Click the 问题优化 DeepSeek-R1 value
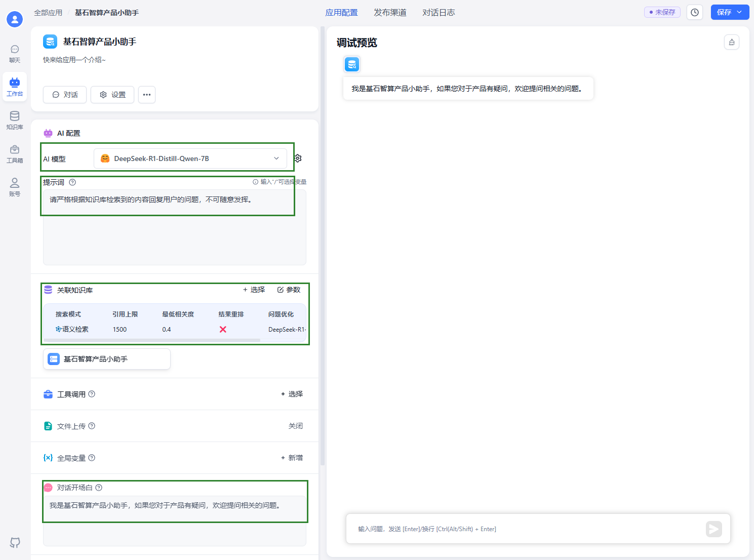This screenshot has width=754, height=560. tap(287, 329)
